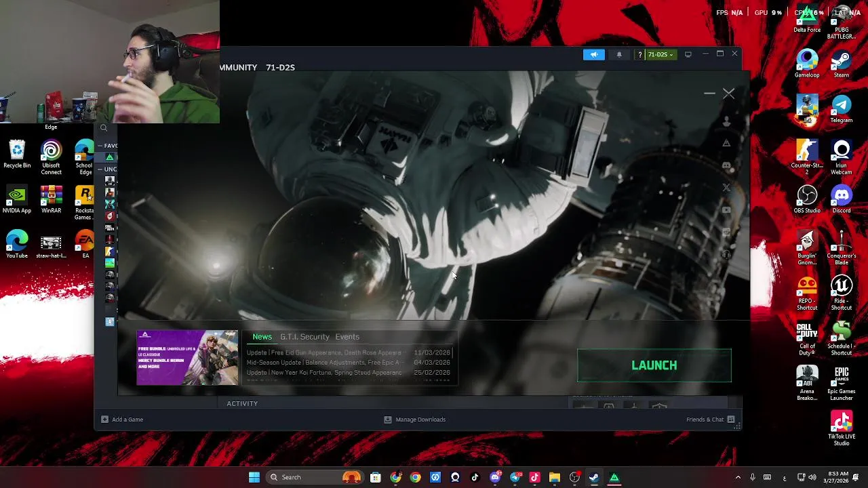Open Ubisoft Connect desktop shortcut
This screenshot has width=868, height=488.
[x=51, y=157]
